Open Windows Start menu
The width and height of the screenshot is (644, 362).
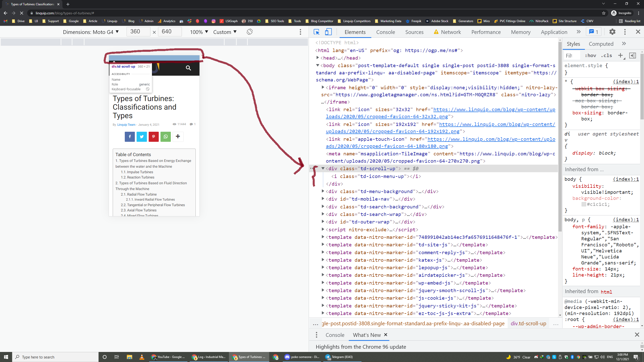point(6,357)
